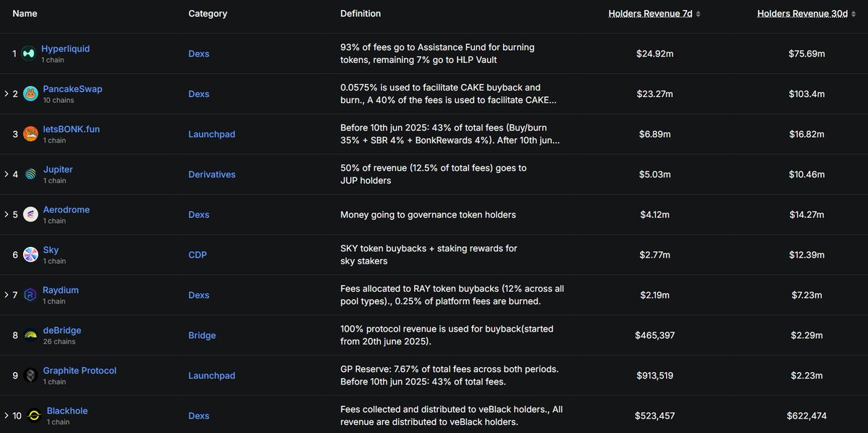Screen dimensions: 868x433
Task: Click the PancakeSwap bunny logo icon
Action: pos(30,94)
